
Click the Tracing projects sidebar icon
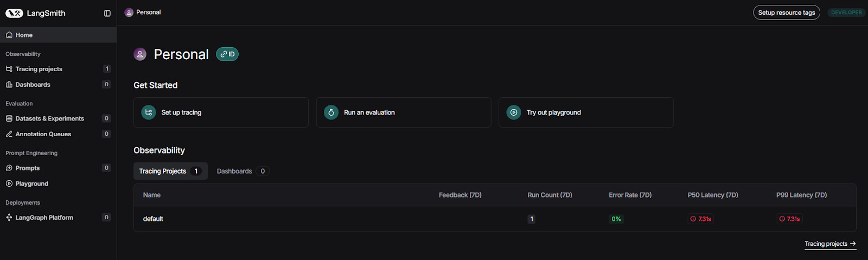pyautogui.click(x=9, y=69)
